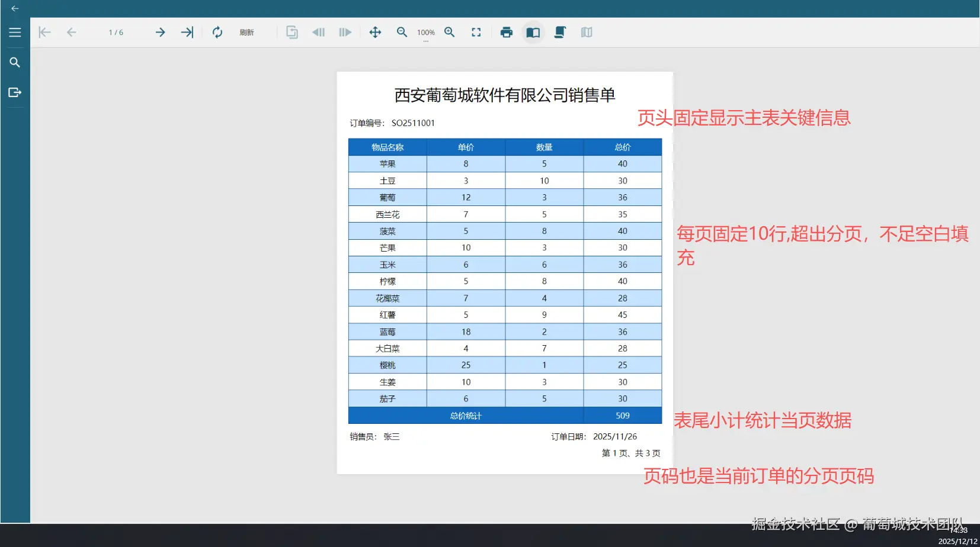
Task: Select the 菠菜 row name cell
Action: point(387,231)
